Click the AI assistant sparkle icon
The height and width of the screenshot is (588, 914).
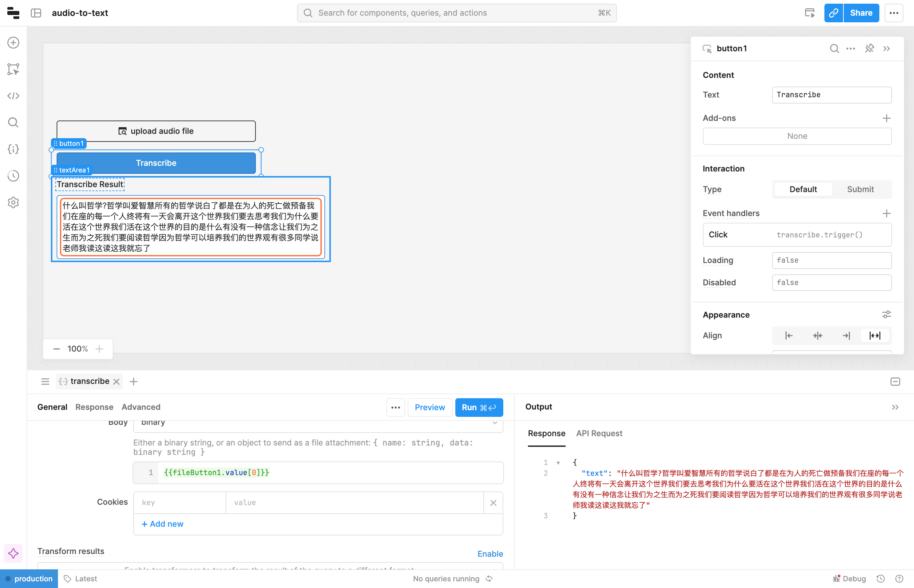[13, 553]
